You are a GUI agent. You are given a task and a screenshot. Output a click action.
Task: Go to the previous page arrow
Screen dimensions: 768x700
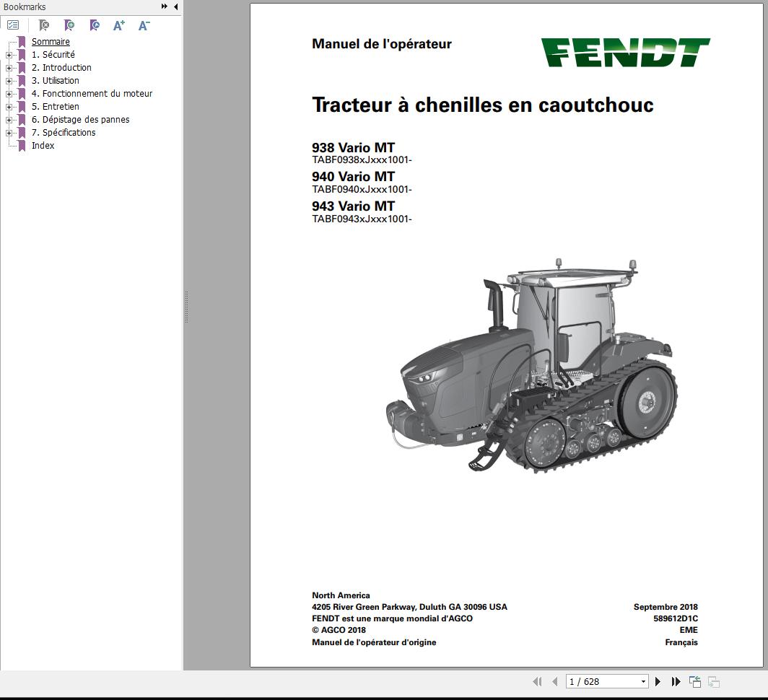coord(555,681)
